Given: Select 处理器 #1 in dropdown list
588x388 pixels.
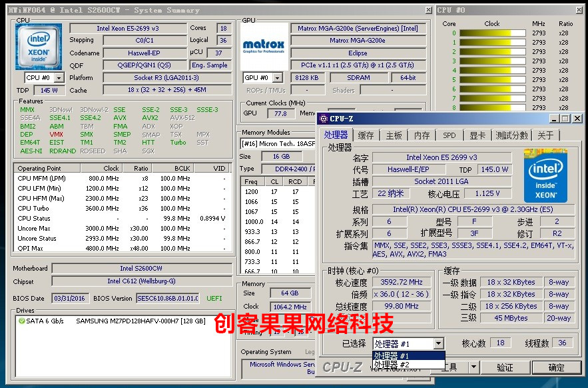Looking at the screenshot, I should [x=408, y=355].
